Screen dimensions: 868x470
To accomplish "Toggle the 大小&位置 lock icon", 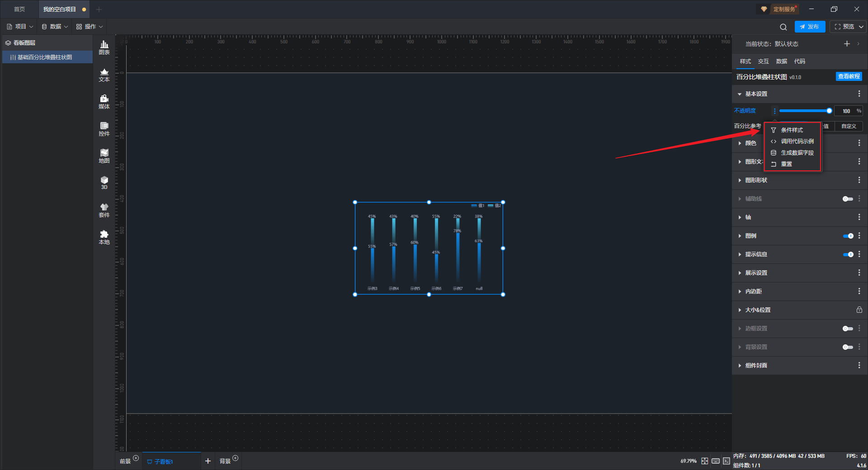I will (x=859, y=310).
